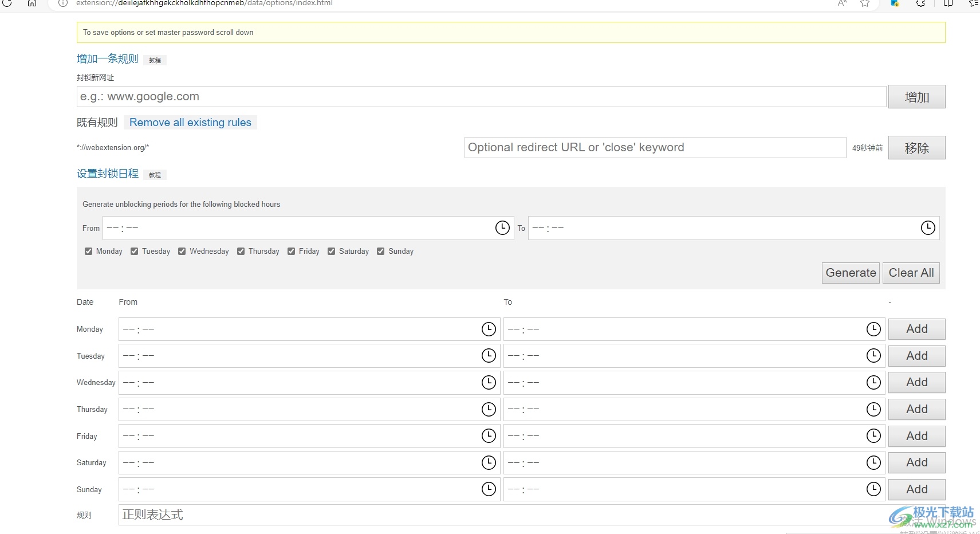Open Sunday To time clock picker
The height and width of the screenshot is (534, 980).
(x=873, y=489)
